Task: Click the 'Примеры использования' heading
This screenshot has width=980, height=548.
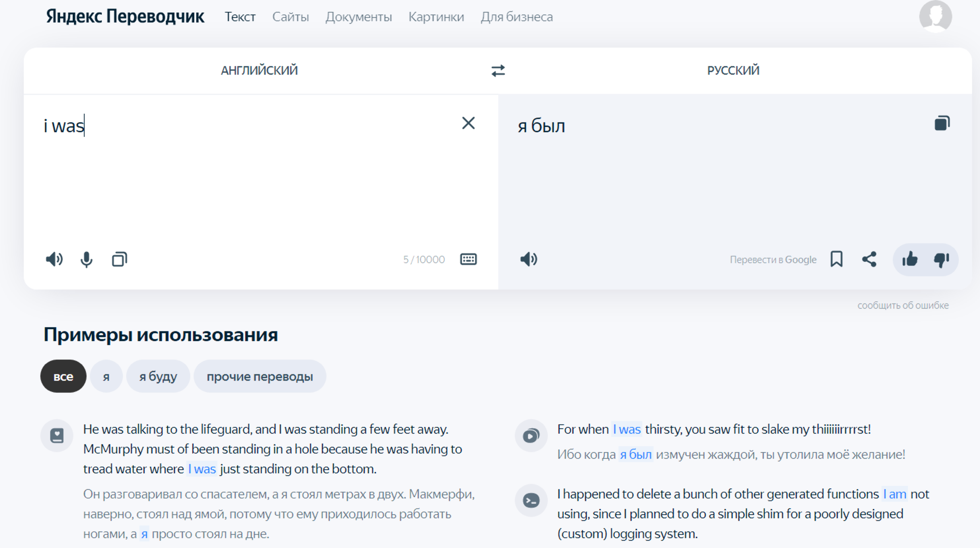Action: tap(161, 335)
